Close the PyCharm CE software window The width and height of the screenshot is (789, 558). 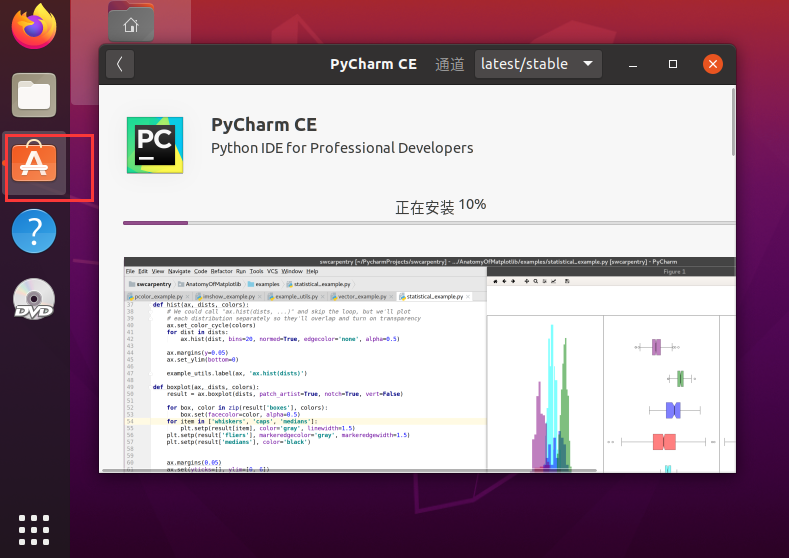[713, 64]
